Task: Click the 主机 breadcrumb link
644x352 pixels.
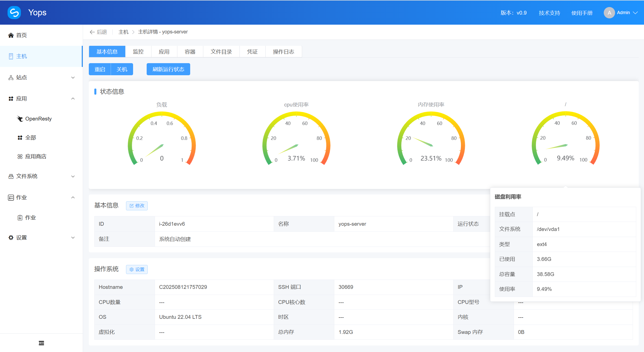Action: pyautogui.click(x=124, y=32)
